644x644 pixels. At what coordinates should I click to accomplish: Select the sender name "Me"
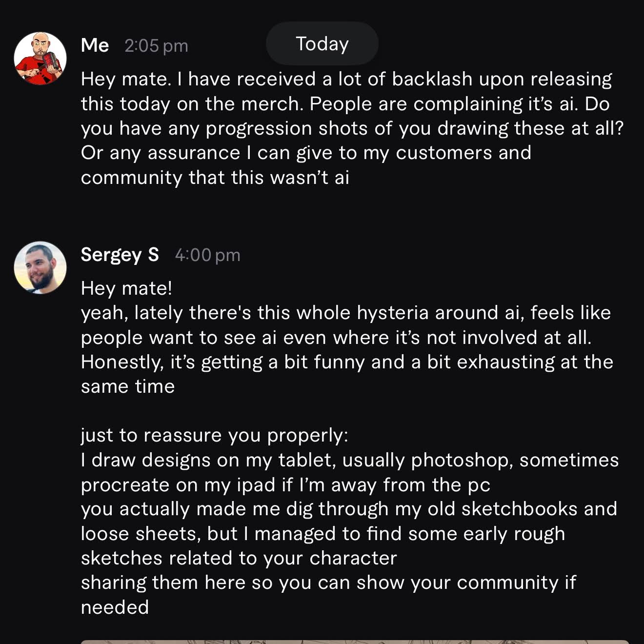tap(95, 45)
